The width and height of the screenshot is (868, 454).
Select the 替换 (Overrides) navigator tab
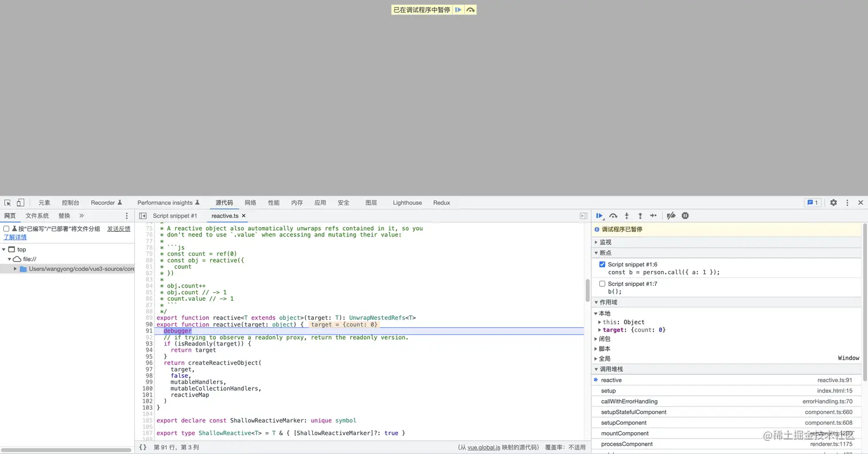(64, 216)
